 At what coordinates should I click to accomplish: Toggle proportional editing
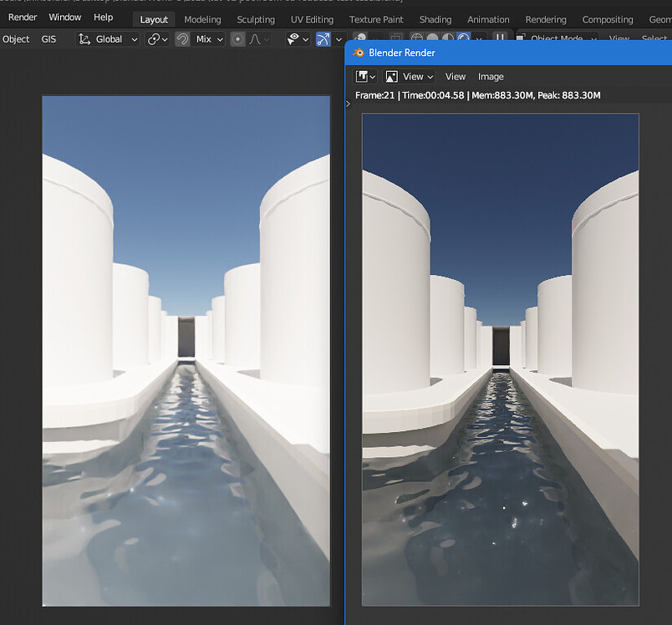click(x=237, y=39)
